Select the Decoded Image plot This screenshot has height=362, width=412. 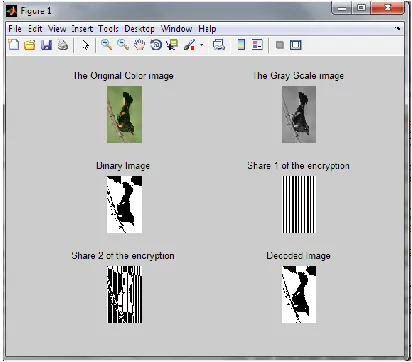[299, 294]
